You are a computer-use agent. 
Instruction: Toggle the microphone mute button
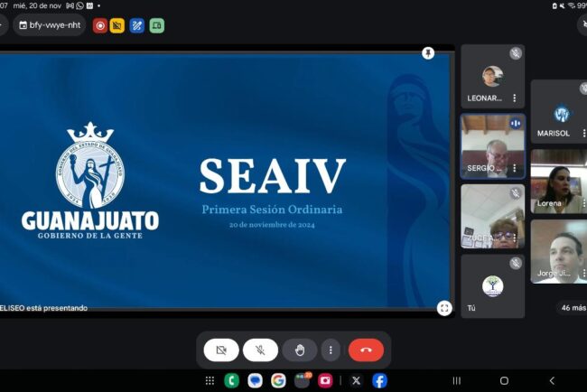260,350
